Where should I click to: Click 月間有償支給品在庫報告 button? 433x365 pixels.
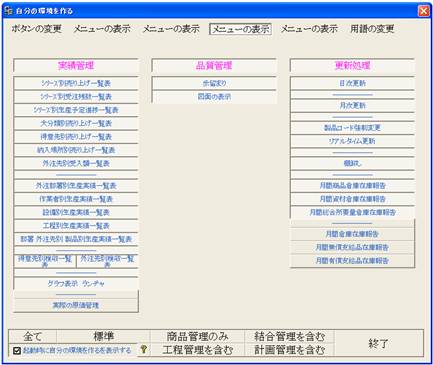352,261
